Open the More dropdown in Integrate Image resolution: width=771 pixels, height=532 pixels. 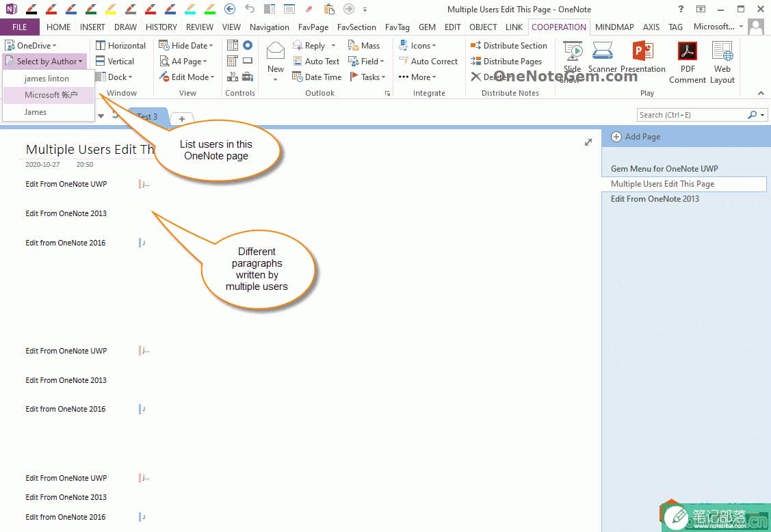(x=417, y=77)
